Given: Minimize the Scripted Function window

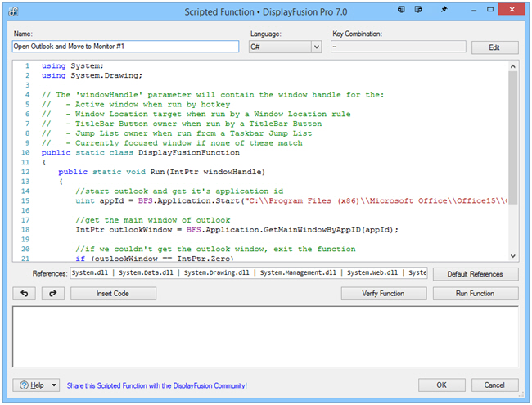Looking at the screenshot, I should point(474,10).
